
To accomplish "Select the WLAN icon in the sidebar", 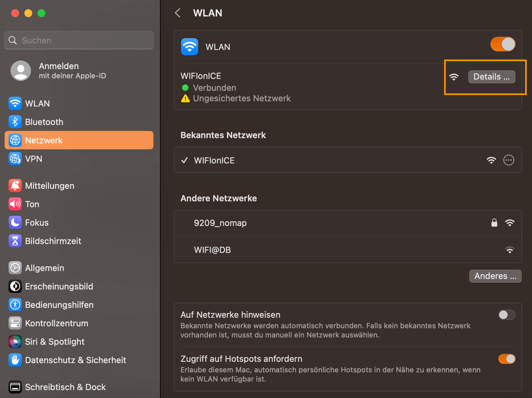I will (x=15, y=103).
